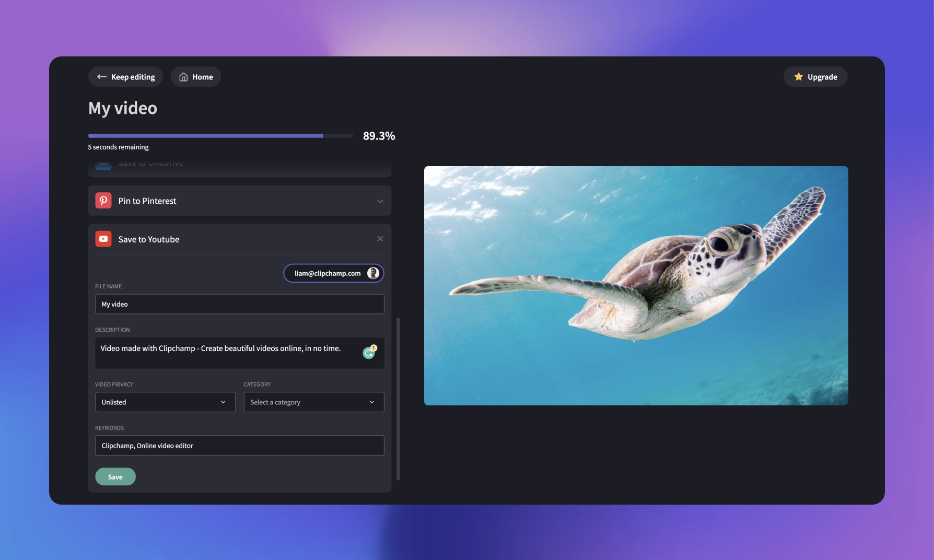
Task: Click the green Save button
Action: (x=115, y=476)
